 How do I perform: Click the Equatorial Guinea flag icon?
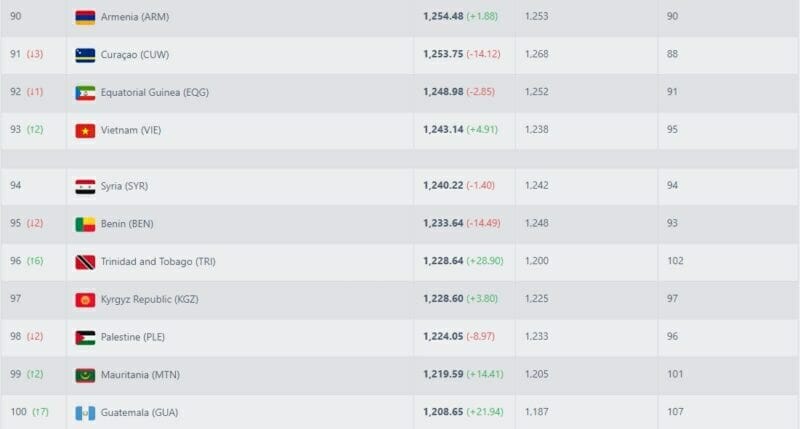(x=85, y=92)
